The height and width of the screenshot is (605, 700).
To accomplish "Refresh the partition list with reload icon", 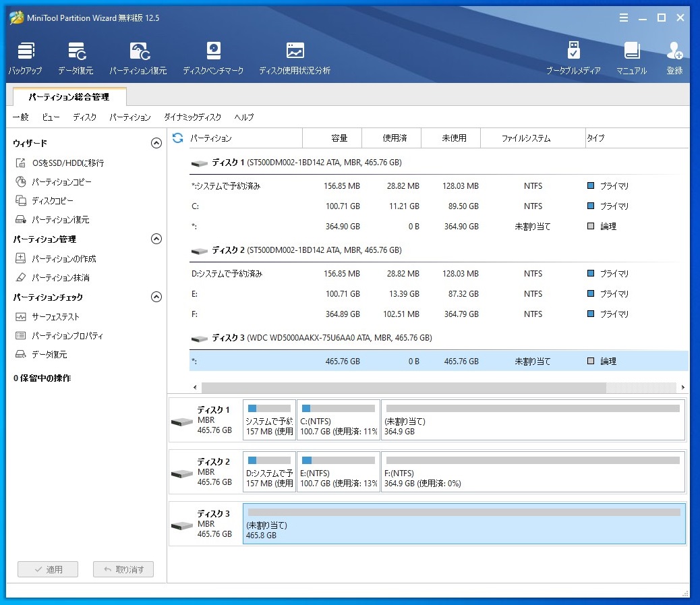I will click(x=177, y=138).
